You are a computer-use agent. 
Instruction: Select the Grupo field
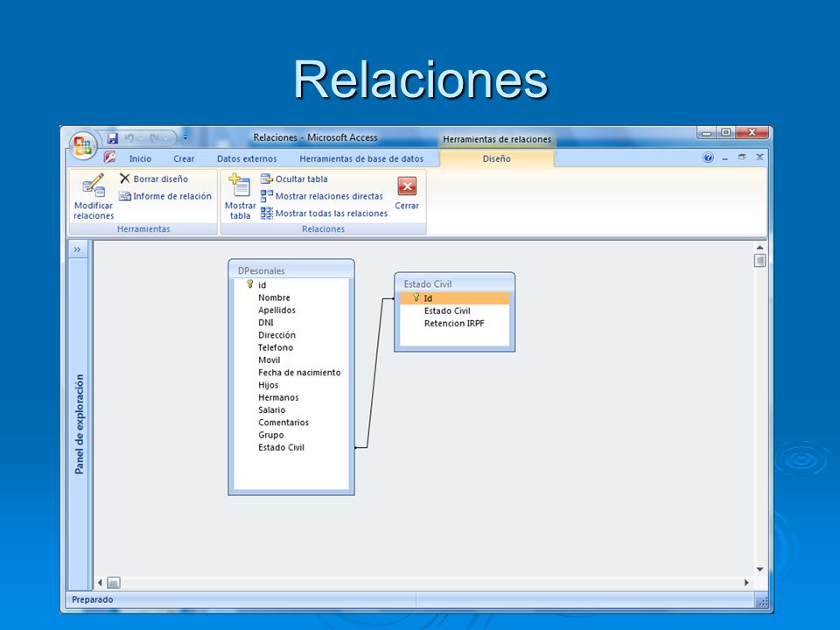pyautogui.click(x=292, y=435)
